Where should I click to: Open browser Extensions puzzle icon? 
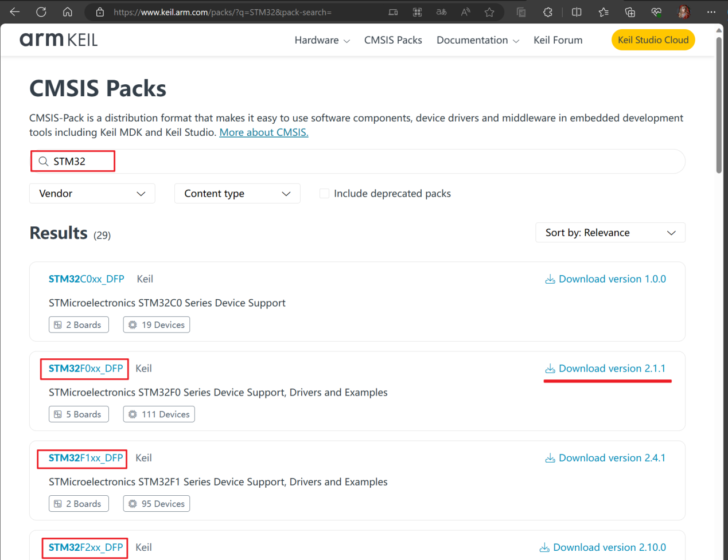coord(548,12)
